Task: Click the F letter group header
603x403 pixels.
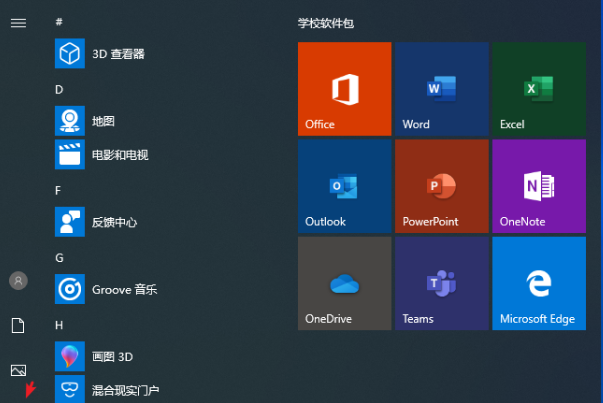Action: tap(58, 190)
